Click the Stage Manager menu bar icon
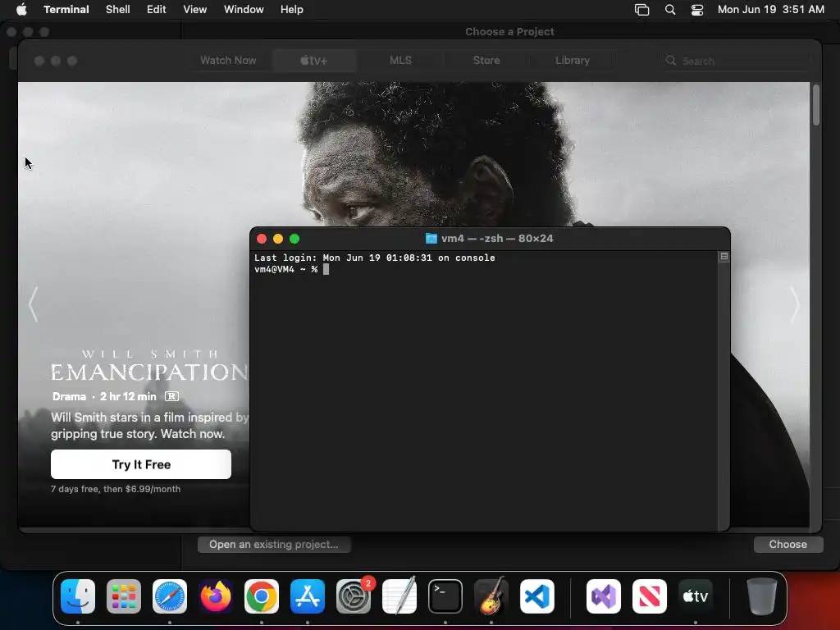Screen dimensions: 840x630 pyautogui.click(x=641, y=10)
